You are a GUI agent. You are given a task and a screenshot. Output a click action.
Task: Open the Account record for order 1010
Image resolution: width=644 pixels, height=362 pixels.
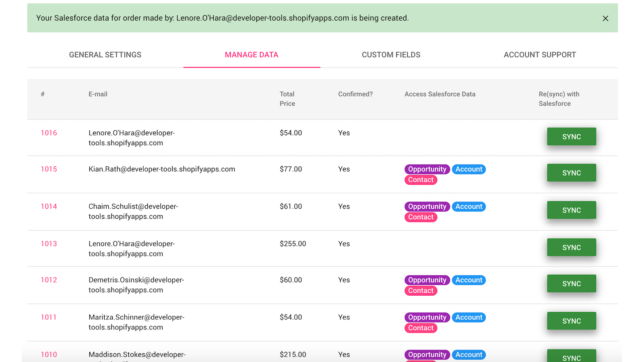coord(469,354)
